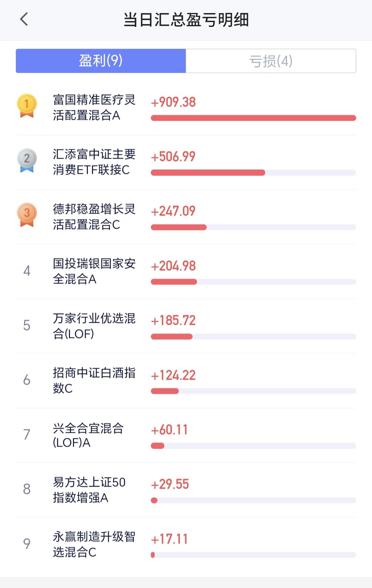Go back using the top-left arrow

pyautogui.click(x=24, y=19)
